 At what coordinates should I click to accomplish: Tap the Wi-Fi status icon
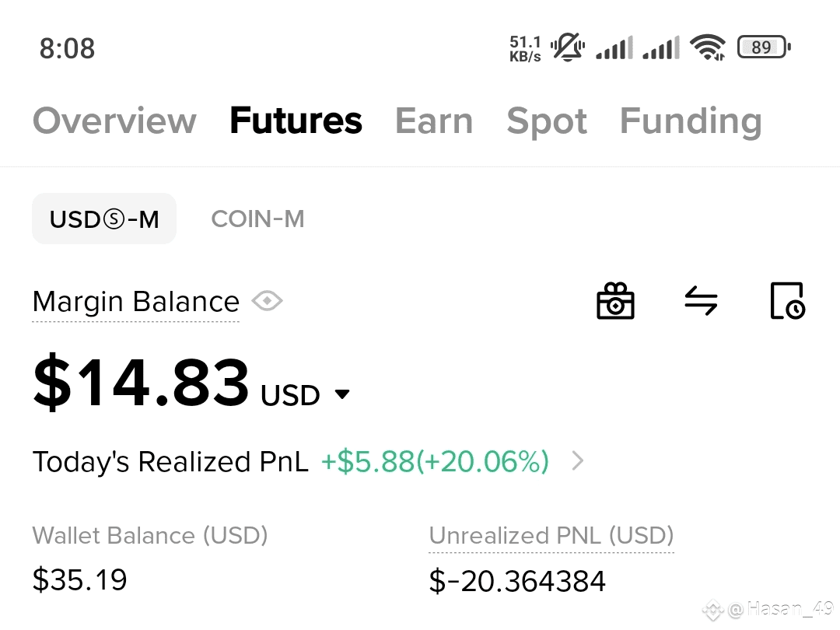708,47
